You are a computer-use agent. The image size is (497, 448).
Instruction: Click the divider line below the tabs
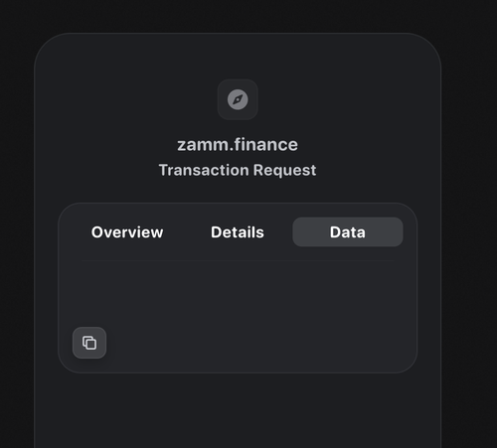[238, 261]
